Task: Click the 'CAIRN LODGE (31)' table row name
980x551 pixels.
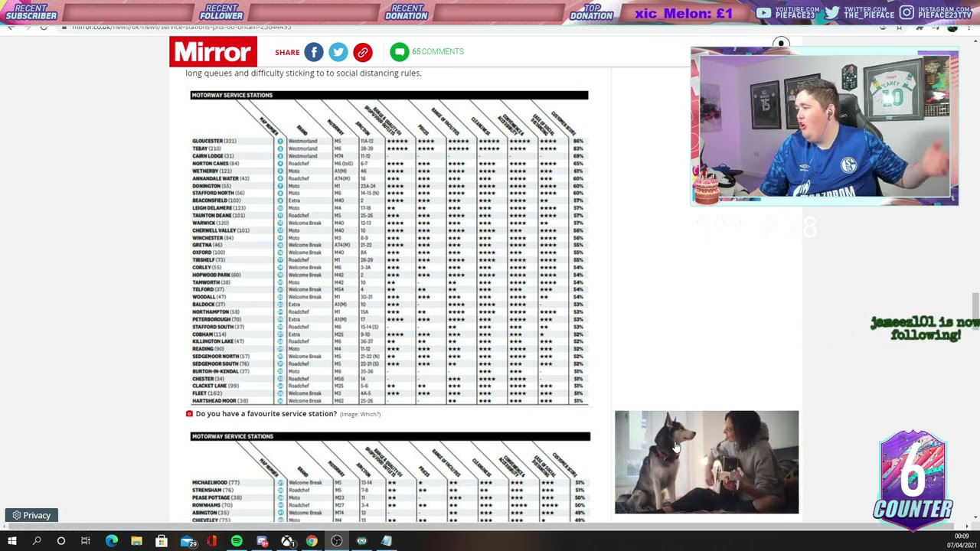Action: coord(213,156)
